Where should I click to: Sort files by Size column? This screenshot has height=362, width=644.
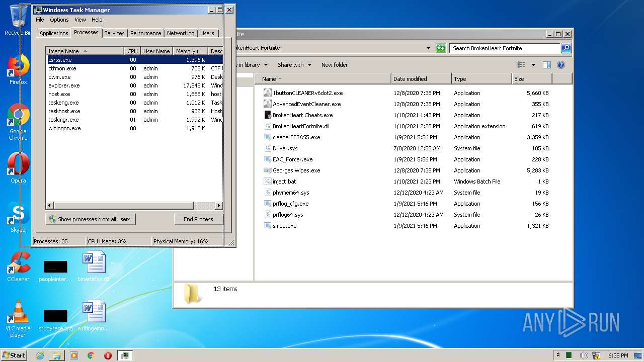click(532, 79)
